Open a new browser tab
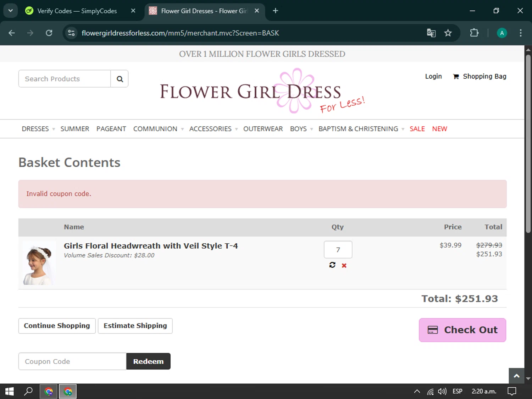Image resolution: width=532 pixels, height=399 pixels. (275, 11)
